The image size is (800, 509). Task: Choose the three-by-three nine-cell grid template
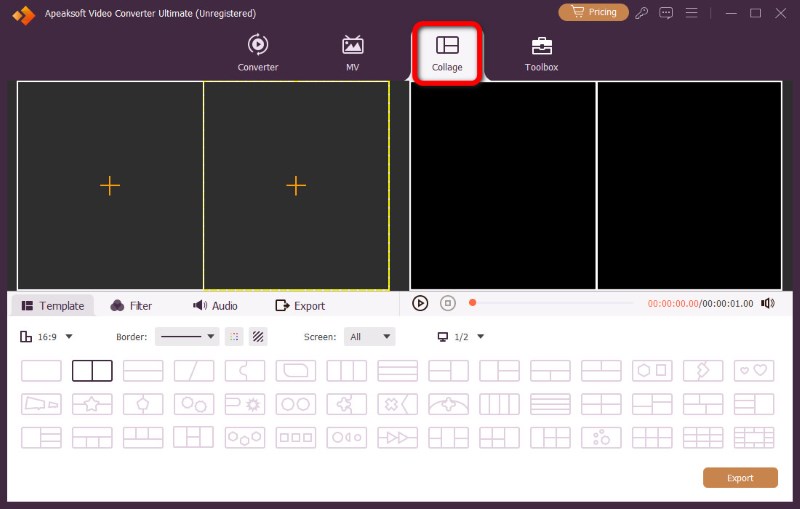(x=703, y=438)
